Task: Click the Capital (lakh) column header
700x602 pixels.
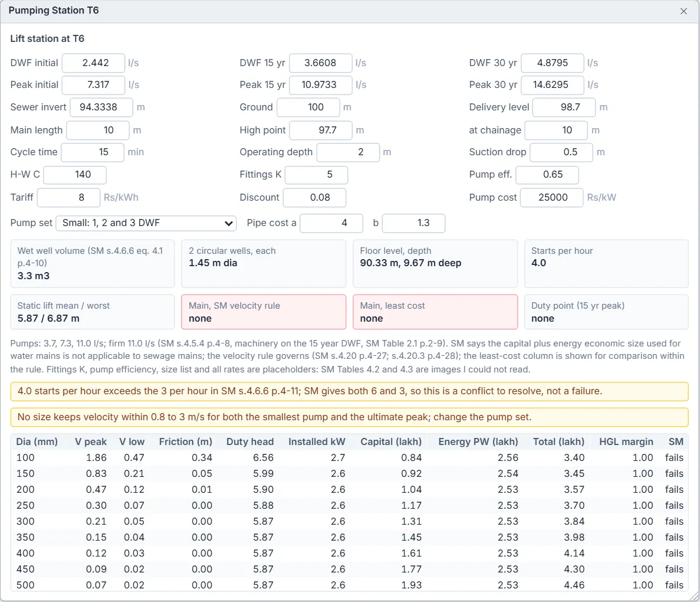Action: point(391,442)
